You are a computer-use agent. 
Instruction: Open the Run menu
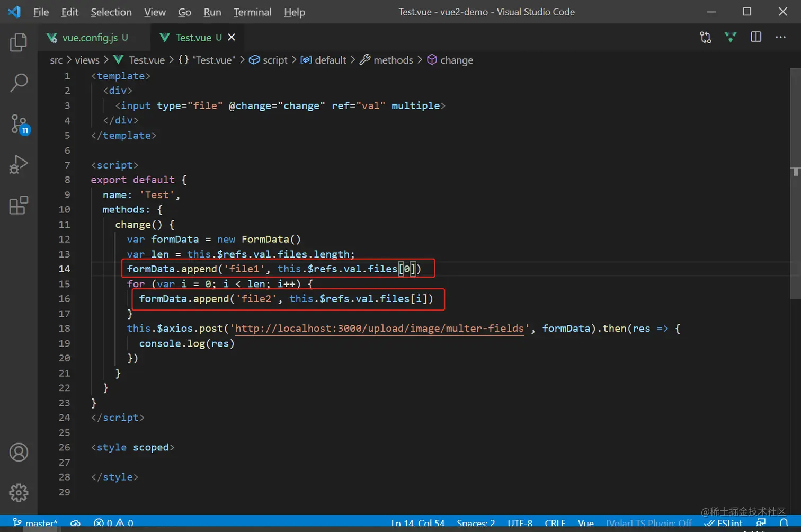click(212, 12)
